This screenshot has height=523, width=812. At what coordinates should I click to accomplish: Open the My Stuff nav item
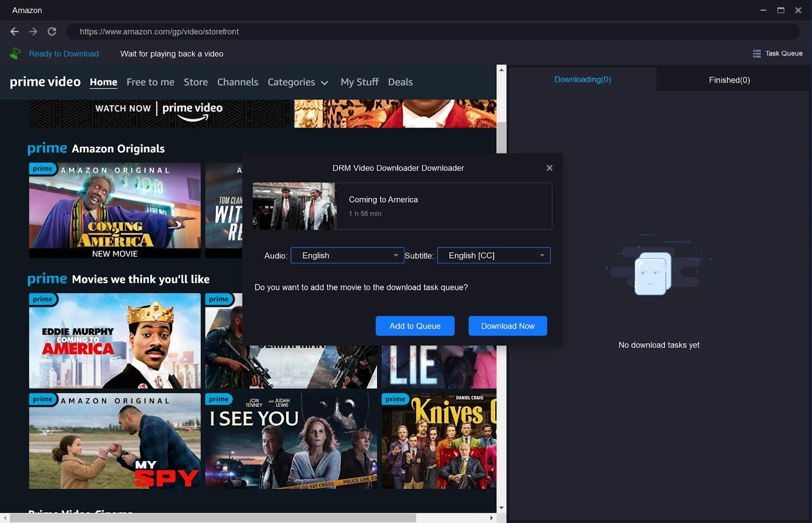tap(359, 82)
